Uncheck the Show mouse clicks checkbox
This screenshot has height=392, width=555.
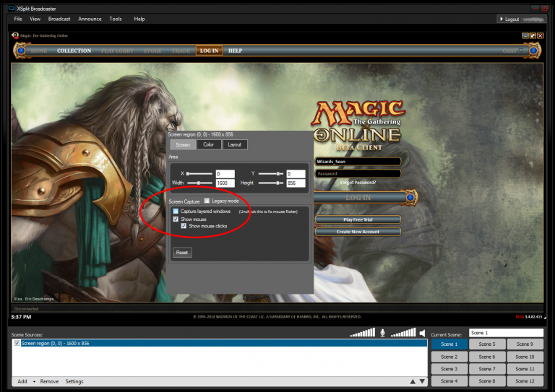(184, 226)
